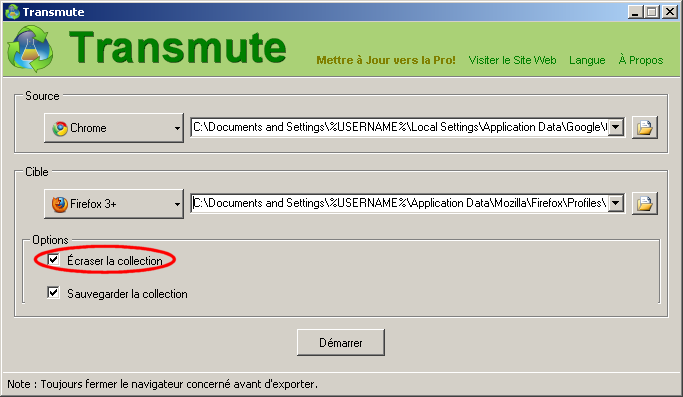Expand the Cible path history arrow
This screenshot has height=397, width=683.
pos(615,203)
